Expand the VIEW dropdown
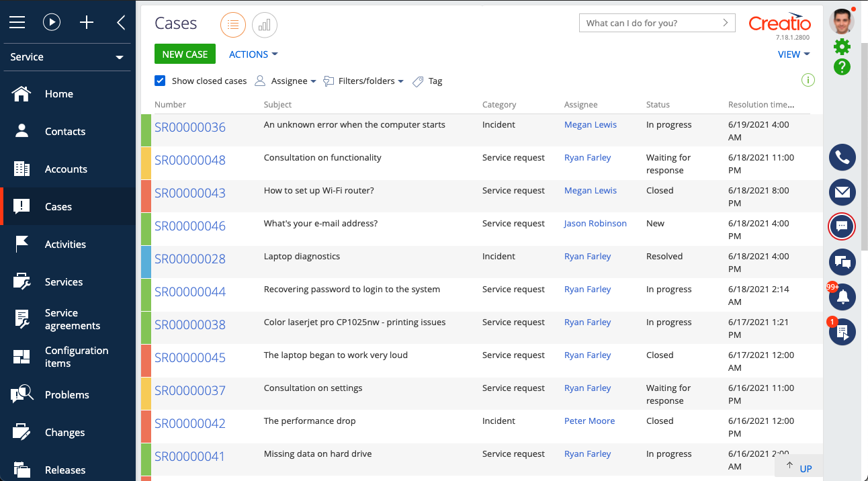 793,54
